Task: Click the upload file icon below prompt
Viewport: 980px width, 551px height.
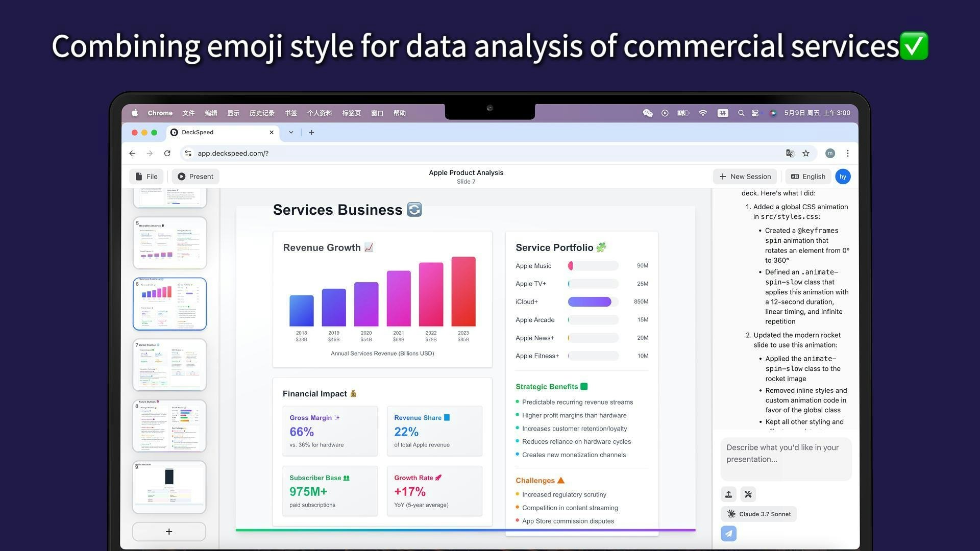Action: click(x=728, y=494)
